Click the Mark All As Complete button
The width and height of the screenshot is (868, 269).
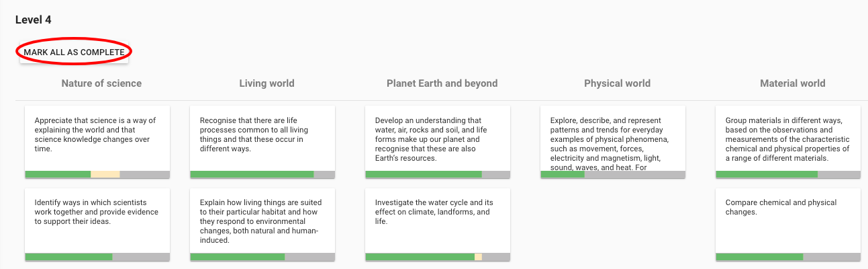(74, 52)
